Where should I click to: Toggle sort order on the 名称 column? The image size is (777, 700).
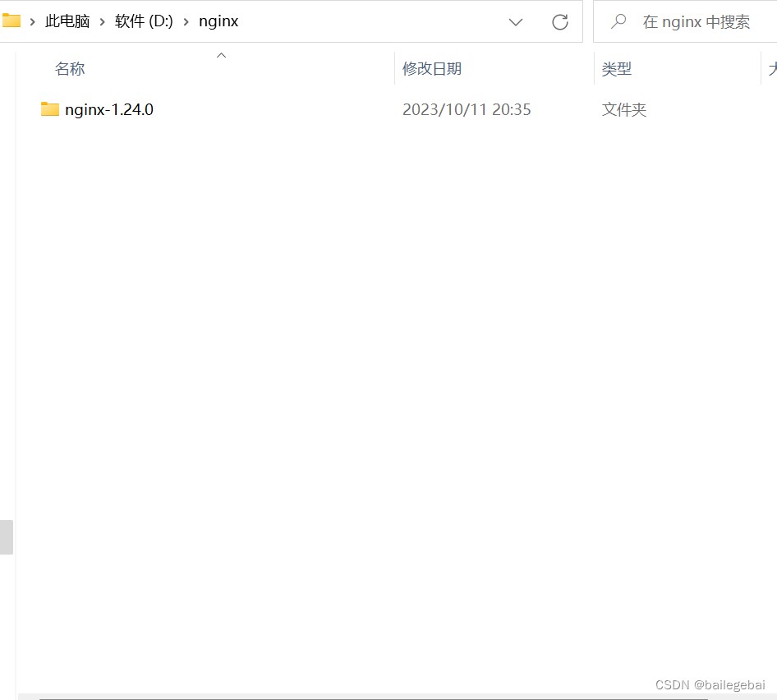pos(69,68)
